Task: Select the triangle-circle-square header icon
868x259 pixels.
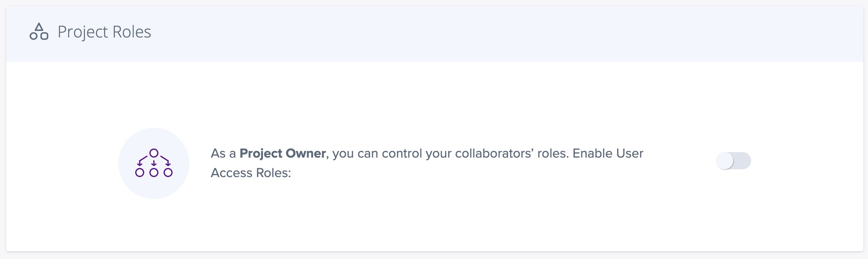Action: point(39,32)
